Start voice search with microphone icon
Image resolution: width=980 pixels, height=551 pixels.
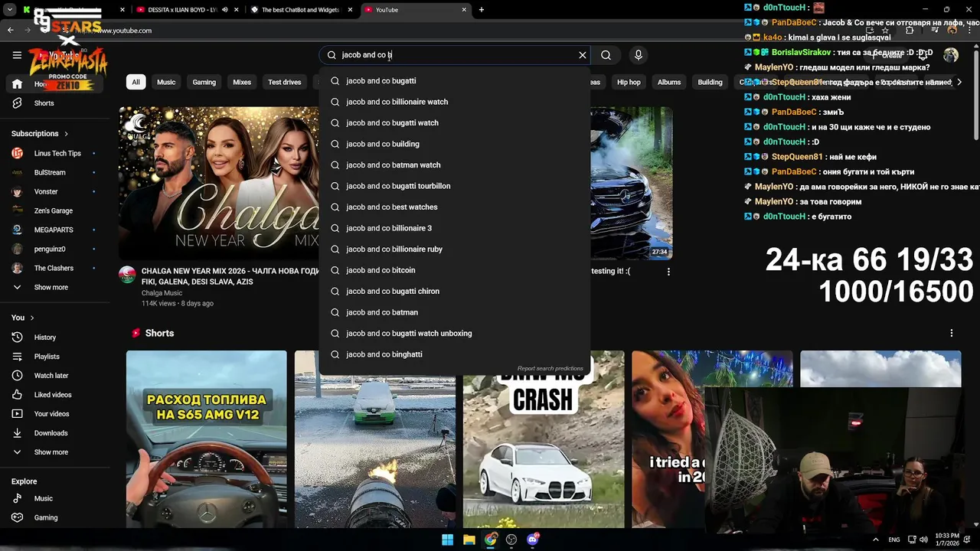coord(639,55)
